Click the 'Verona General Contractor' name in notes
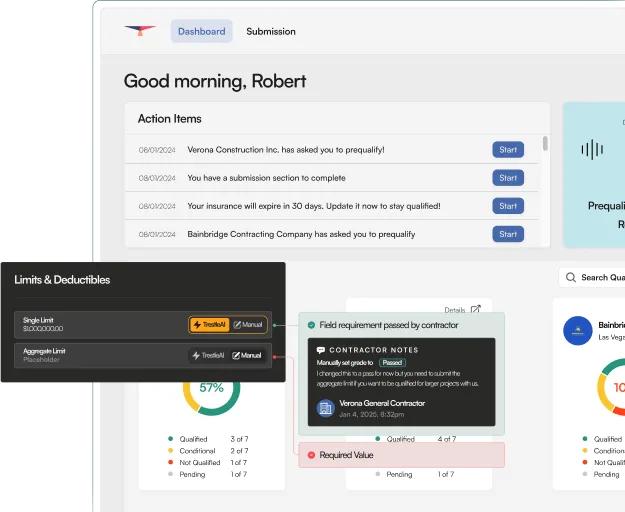The width and height of the screenshot is (625, 512). pos(382,403)
